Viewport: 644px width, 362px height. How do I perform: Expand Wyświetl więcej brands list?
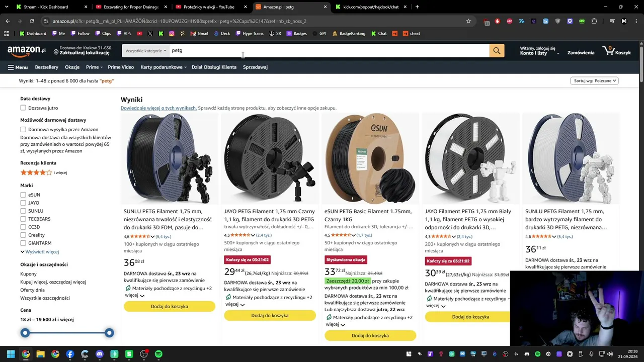tap(40, 252)
